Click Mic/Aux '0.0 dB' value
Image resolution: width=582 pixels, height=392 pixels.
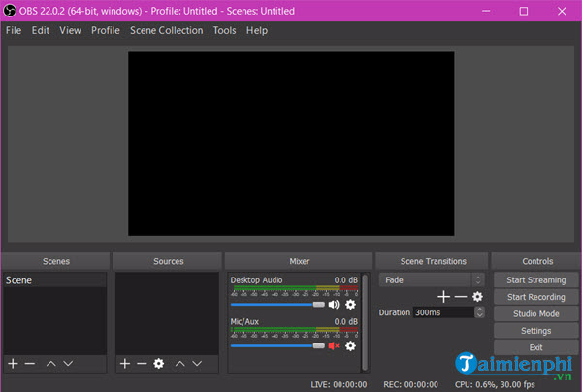346,321
